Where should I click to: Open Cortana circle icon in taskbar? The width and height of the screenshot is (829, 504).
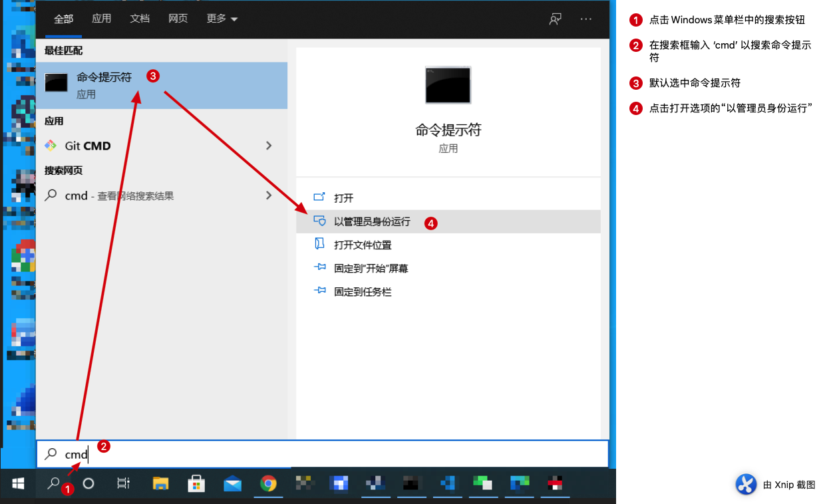[x=88, y=483]
